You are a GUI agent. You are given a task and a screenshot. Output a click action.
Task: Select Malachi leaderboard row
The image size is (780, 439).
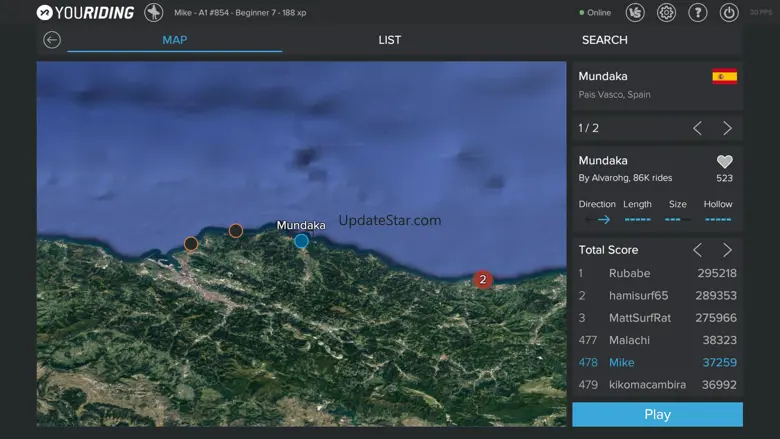coord(657,341)
